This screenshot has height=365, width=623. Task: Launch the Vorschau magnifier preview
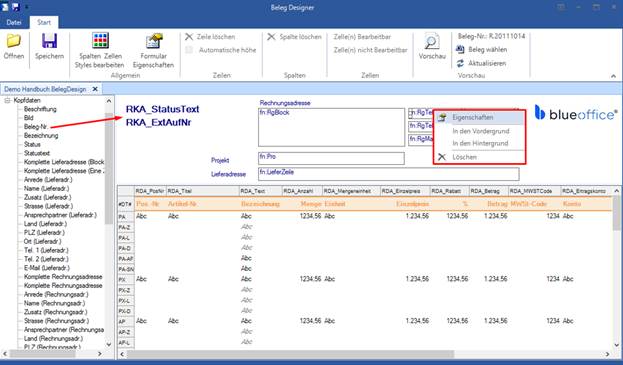click(432, 41)
